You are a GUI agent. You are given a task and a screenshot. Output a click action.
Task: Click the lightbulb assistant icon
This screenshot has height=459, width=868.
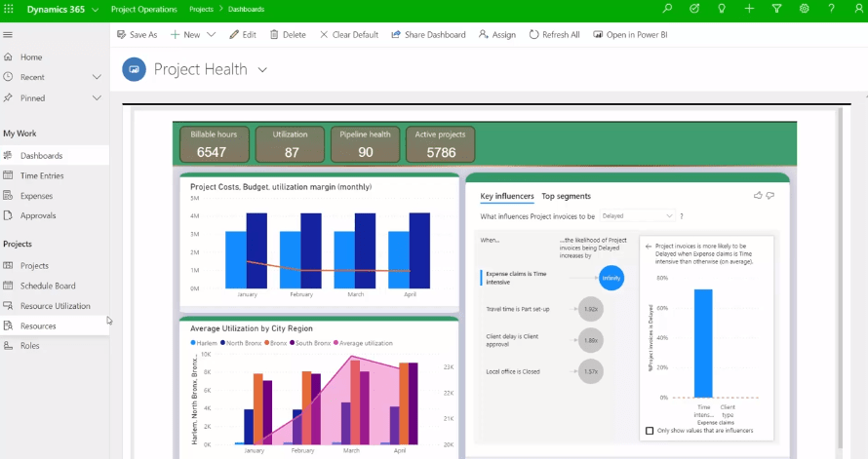[x=722, y=8]
